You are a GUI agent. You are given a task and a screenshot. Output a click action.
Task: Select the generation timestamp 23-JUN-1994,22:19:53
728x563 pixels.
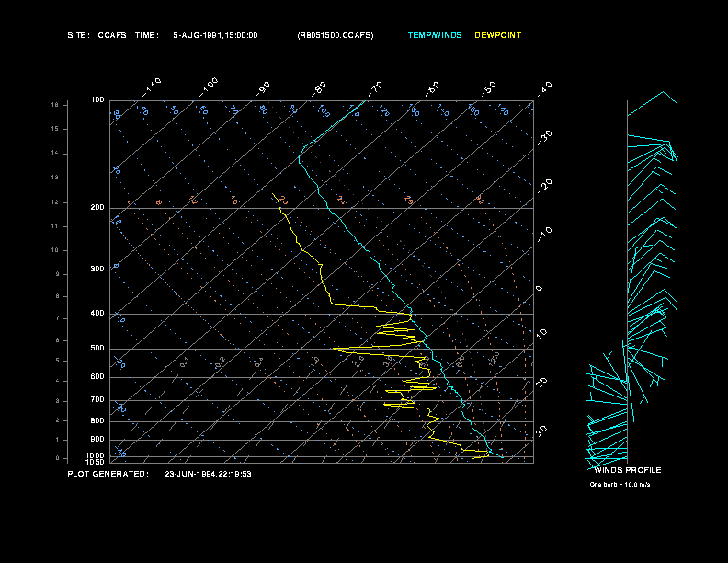point(208,474)
